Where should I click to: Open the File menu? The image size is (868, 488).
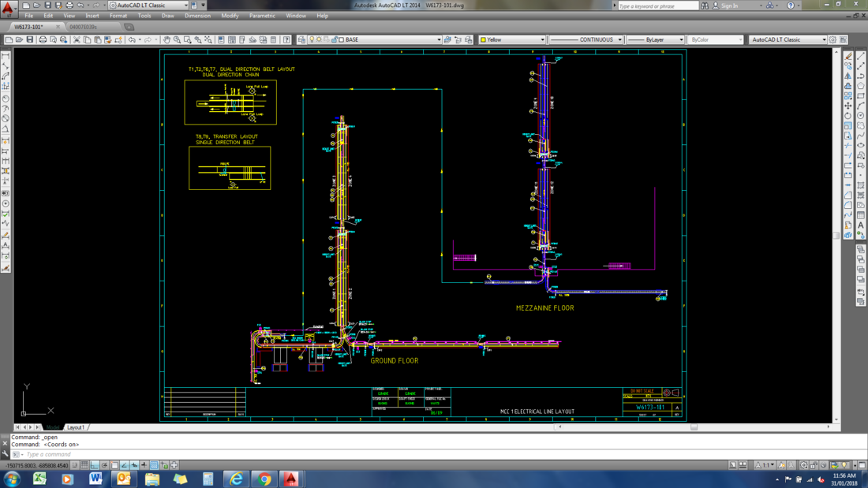click(28, 16)
